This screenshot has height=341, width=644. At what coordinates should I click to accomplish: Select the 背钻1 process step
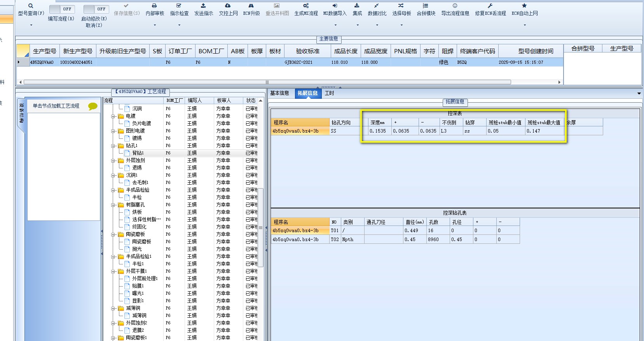(138, 153)
